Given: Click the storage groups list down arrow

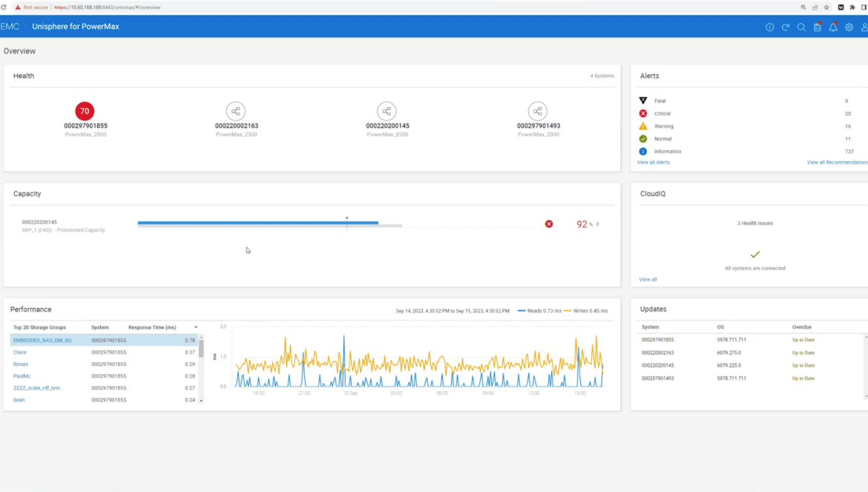Looking at the screenshot, I should pyautogui.click(x=201, y=401).
